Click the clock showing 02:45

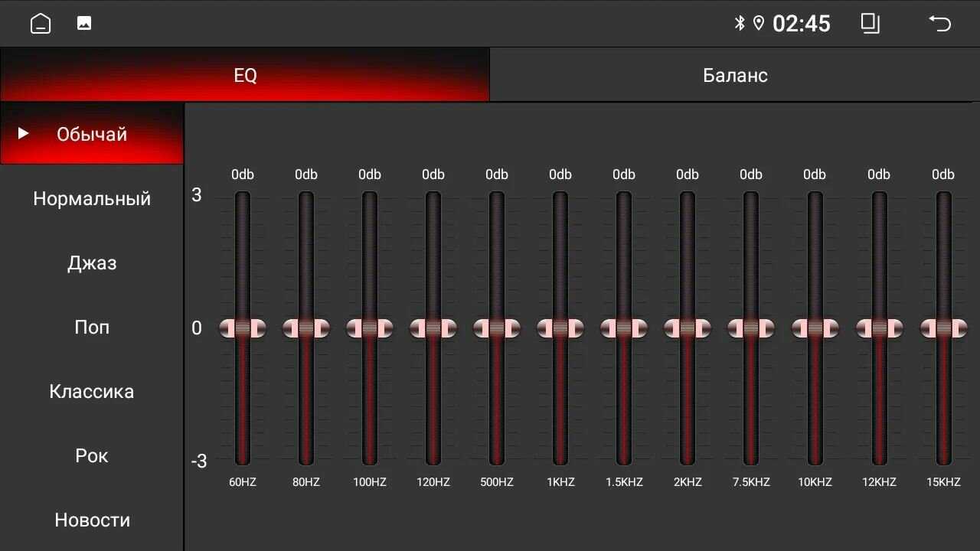(801, 24)
